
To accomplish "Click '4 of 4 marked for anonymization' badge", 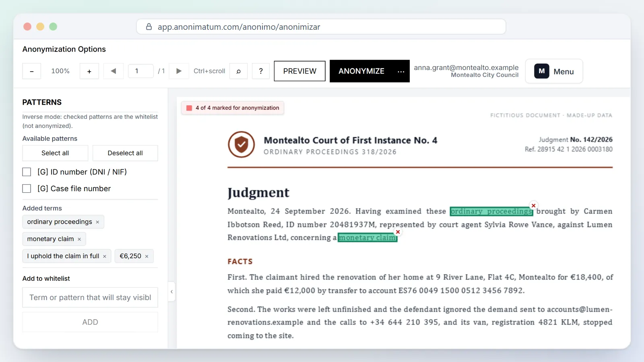I will [233, 108].
